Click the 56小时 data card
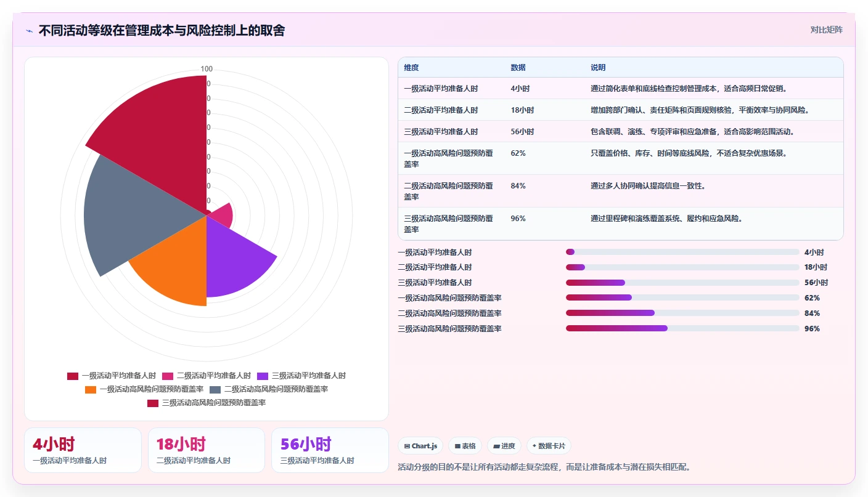The image size is (868, 497). point(330,450)
